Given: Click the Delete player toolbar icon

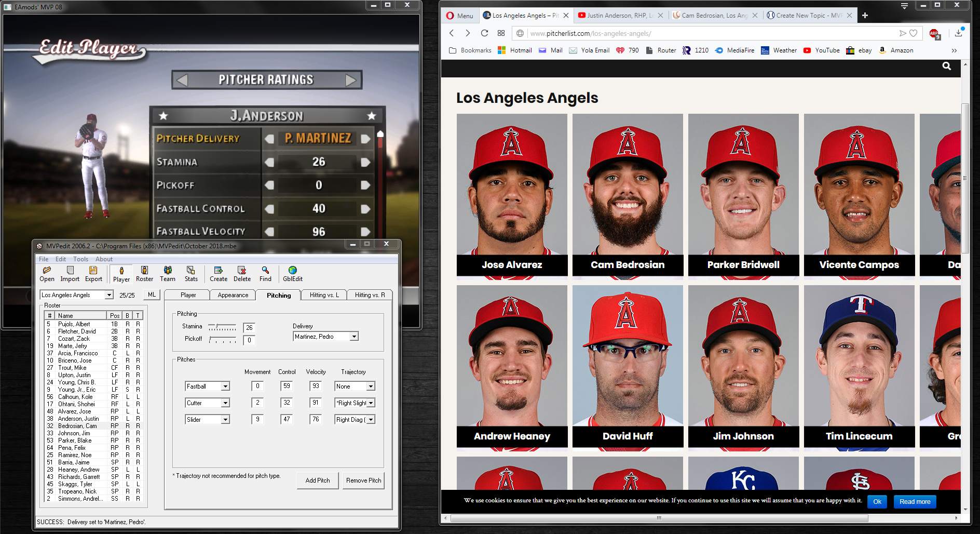Looking at the screenshot, I should [x=242, y=274].
